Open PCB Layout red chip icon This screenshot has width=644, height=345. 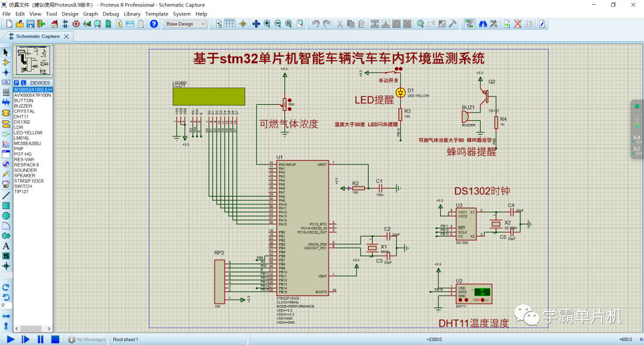click(x=76, y=24)
